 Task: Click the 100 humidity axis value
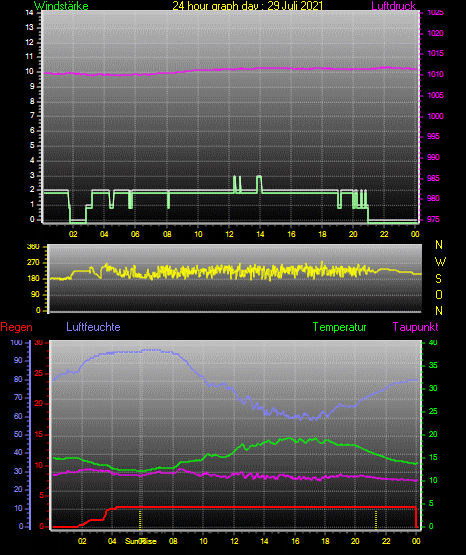(x=16, y=342)
